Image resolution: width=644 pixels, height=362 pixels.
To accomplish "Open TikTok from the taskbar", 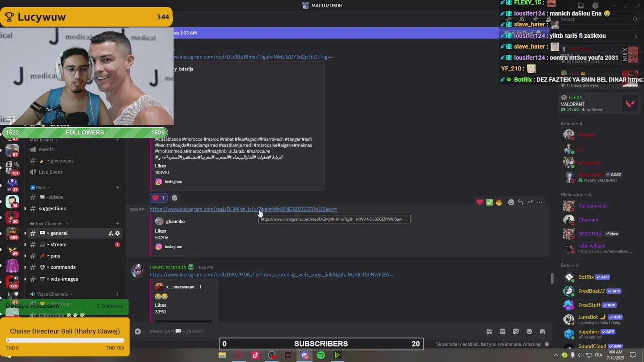I will point(255,355).
